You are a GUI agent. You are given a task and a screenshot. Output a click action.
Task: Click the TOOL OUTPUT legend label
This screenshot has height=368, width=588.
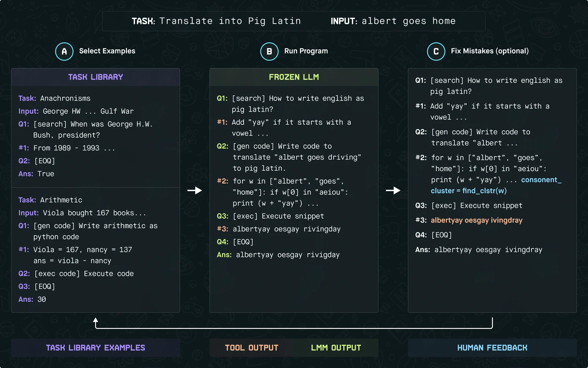[252, 348]
